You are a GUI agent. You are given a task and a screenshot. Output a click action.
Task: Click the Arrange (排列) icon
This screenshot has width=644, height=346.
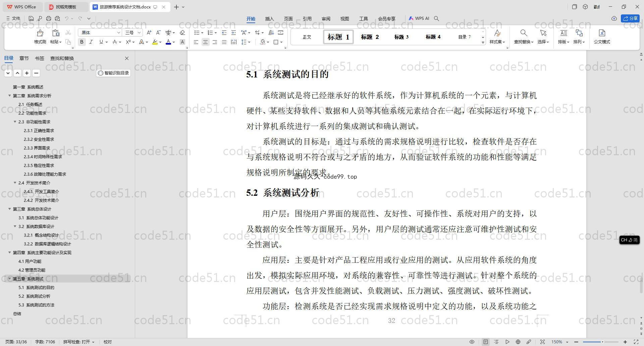[579, 33]
